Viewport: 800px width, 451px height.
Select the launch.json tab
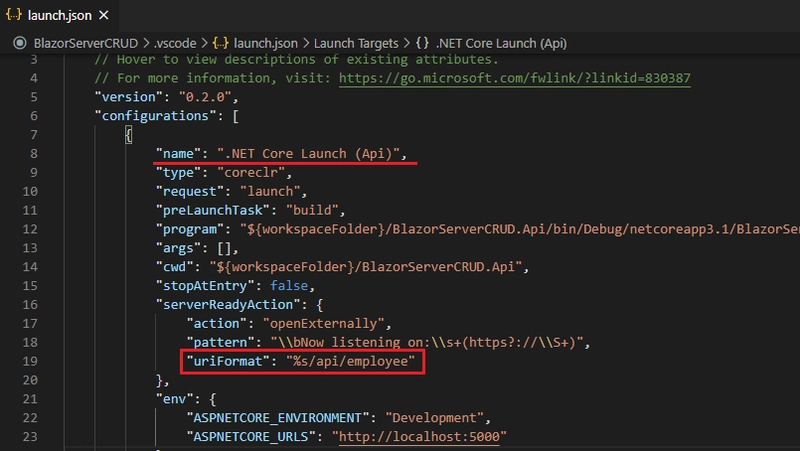click(x=60, y=15)
